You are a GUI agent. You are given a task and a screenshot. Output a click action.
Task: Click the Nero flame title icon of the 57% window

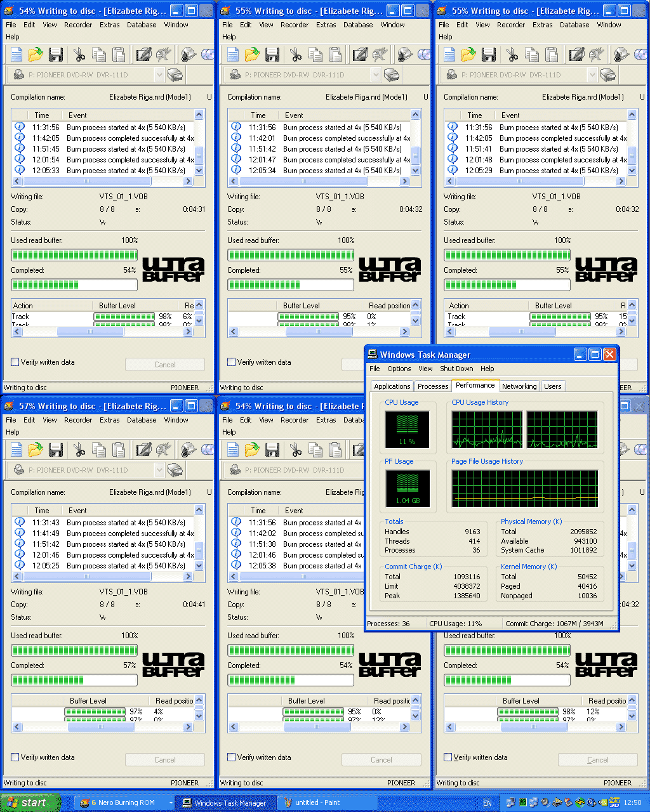10,406
